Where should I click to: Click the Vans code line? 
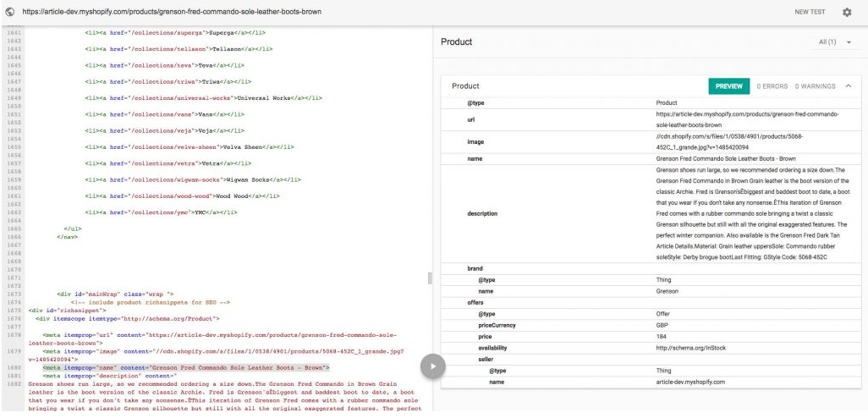[x=164, y=114]
